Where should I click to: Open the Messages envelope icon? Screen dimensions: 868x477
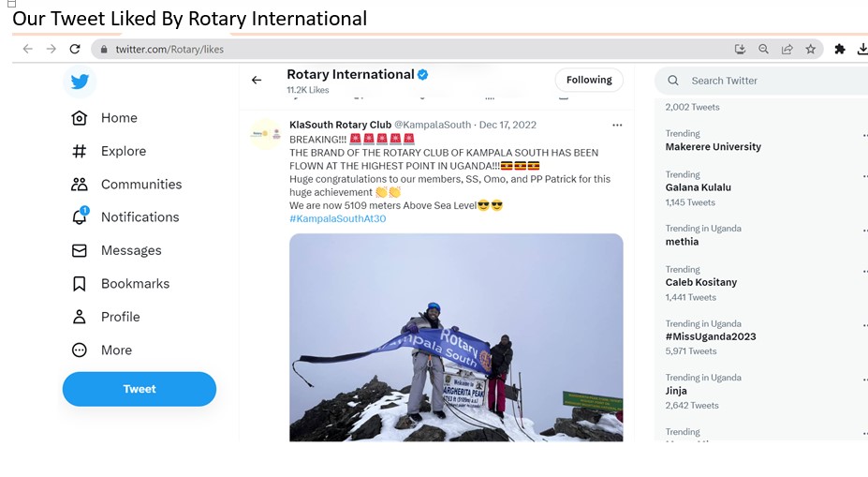80,250
